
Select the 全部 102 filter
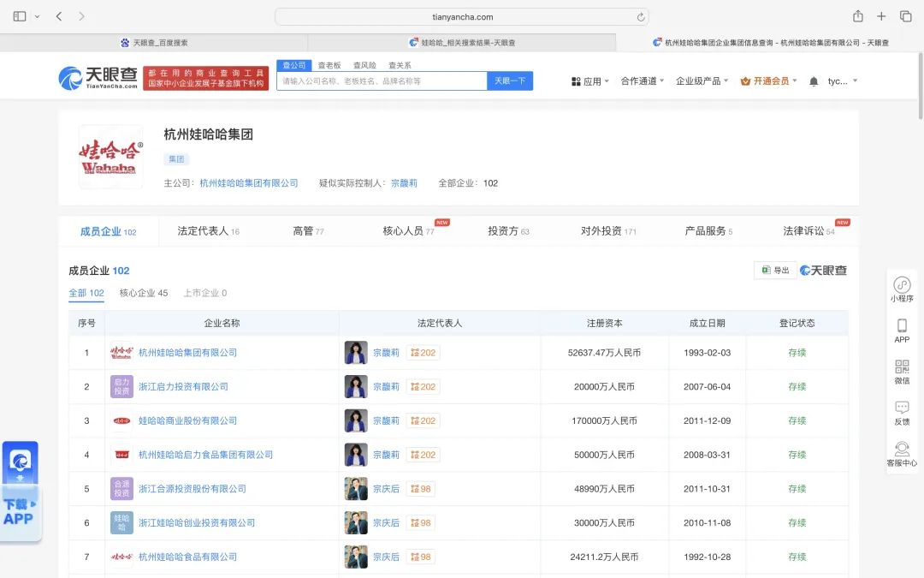[x=86, y=293]
